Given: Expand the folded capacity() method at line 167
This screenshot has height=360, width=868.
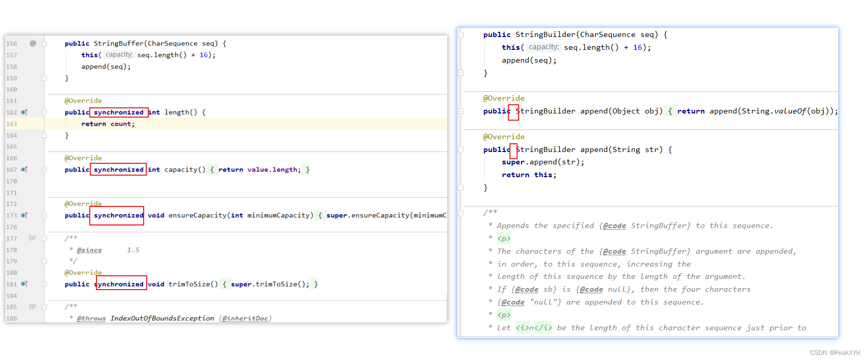Looking at the screenshot, I should point(45,169).
